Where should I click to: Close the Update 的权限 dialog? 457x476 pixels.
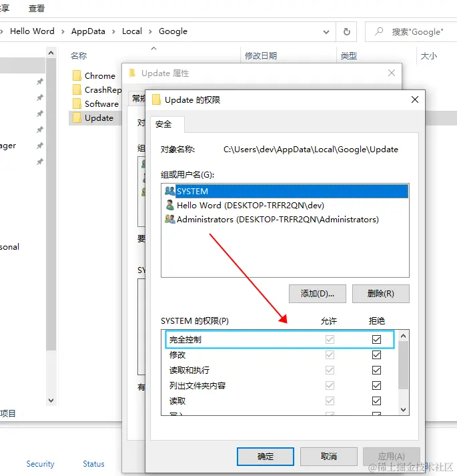coord(415,99)
